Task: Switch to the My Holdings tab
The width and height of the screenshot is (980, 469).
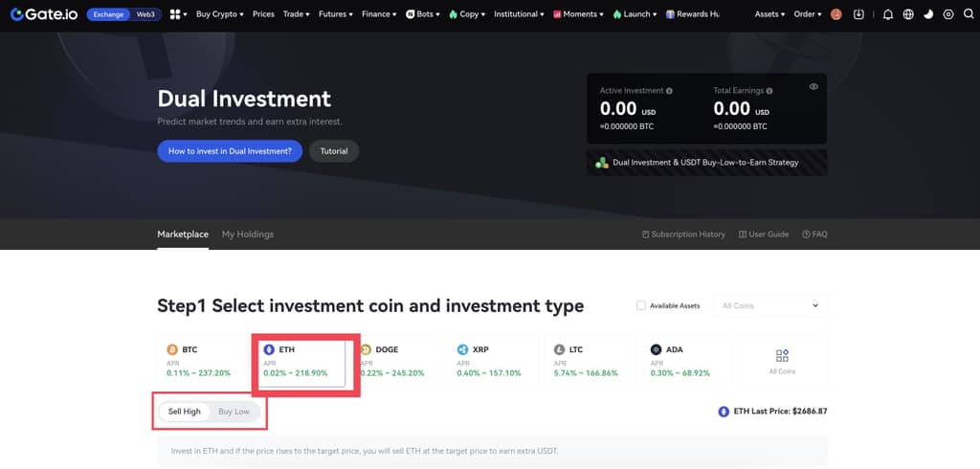Action: (247, 234)
